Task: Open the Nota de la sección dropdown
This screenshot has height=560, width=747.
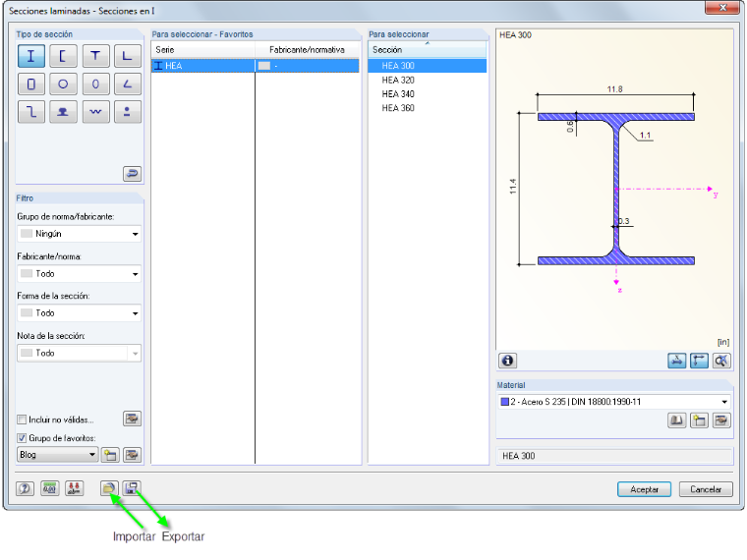Action: [x=79, y=353]
